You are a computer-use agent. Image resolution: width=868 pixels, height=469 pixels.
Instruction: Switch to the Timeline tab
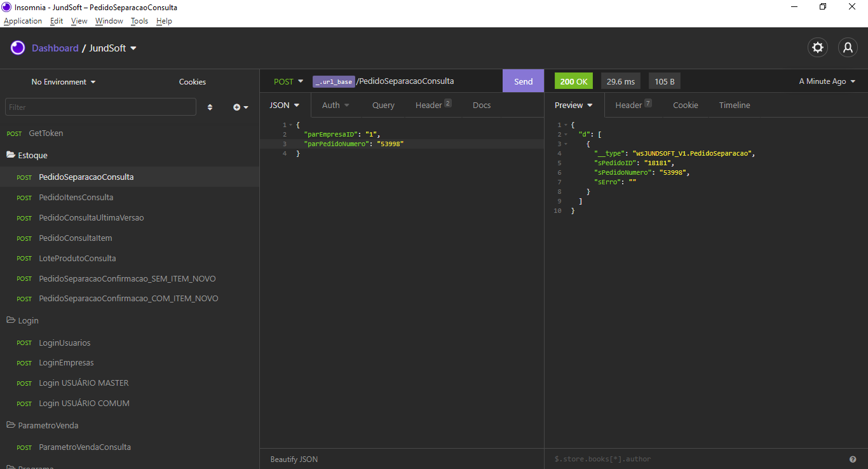point(735,105)
